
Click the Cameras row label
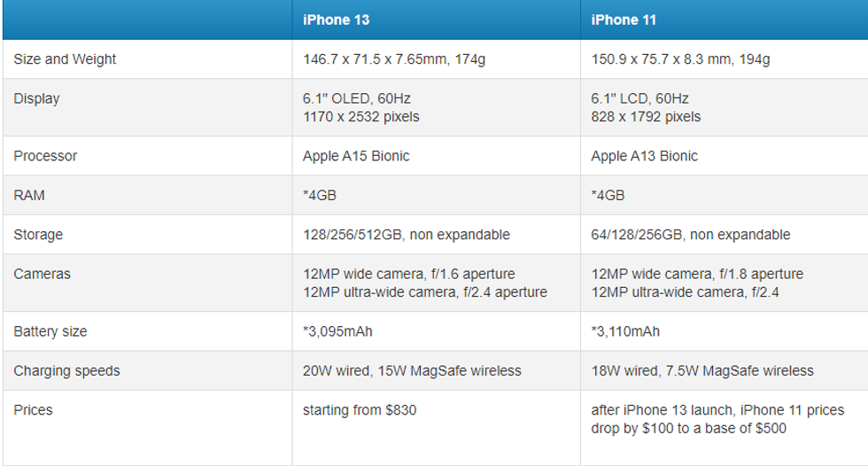42,274
